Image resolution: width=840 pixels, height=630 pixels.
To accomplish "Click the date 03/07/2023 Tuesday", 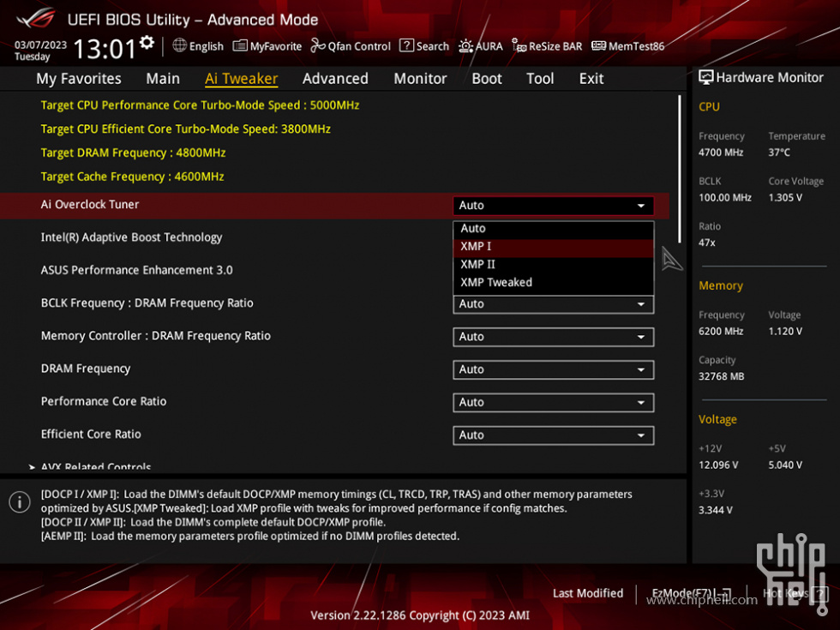I will click(x=41, y=51).
